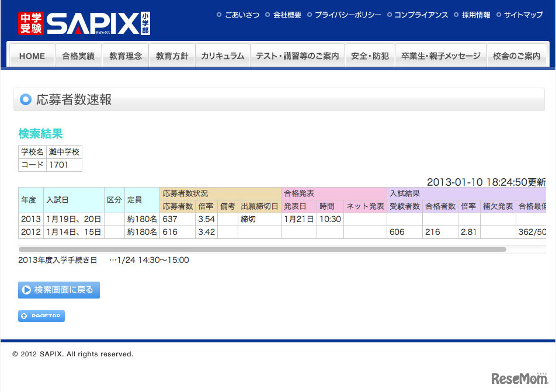556x392 pixels.
Task: Click the ごあいさつ link
Action: [x=242, y=15]
